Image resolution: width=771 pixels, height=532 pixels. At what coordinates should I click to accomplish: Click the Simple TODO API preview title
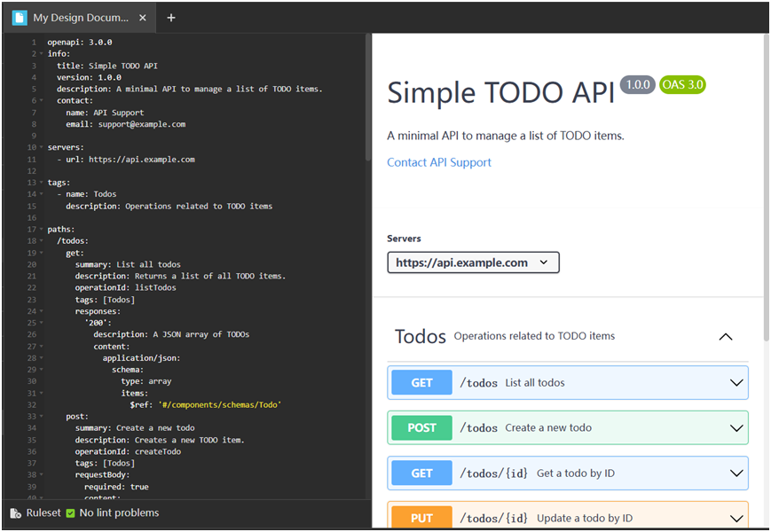(x=500, y=92)
